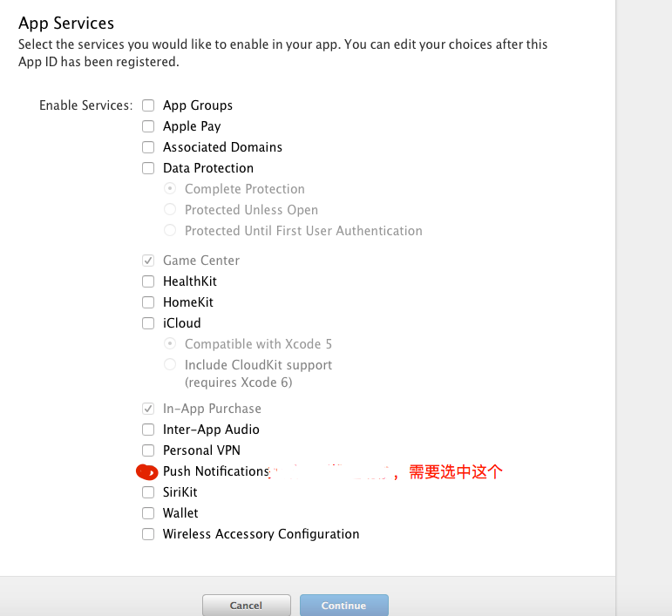Click the HealthKit label text
672x616 pixels.
point(190,281)
